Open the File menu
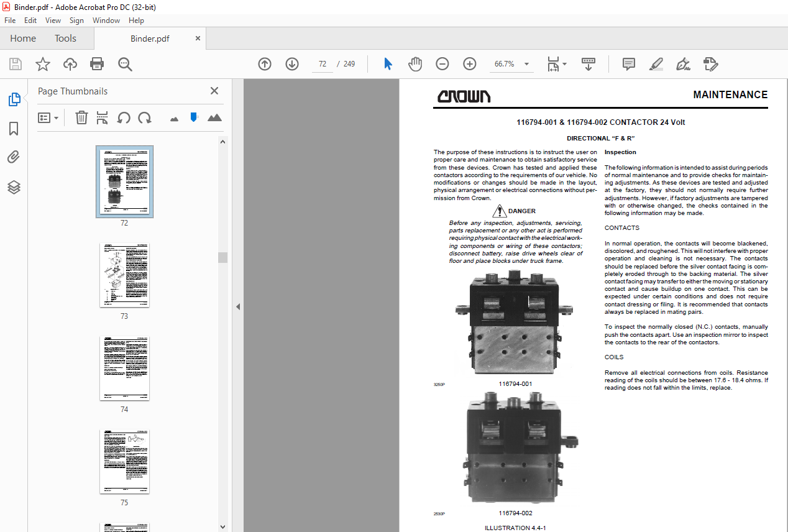Image resolution: width=788 pixels, height=532 pixels. [10, 21]
